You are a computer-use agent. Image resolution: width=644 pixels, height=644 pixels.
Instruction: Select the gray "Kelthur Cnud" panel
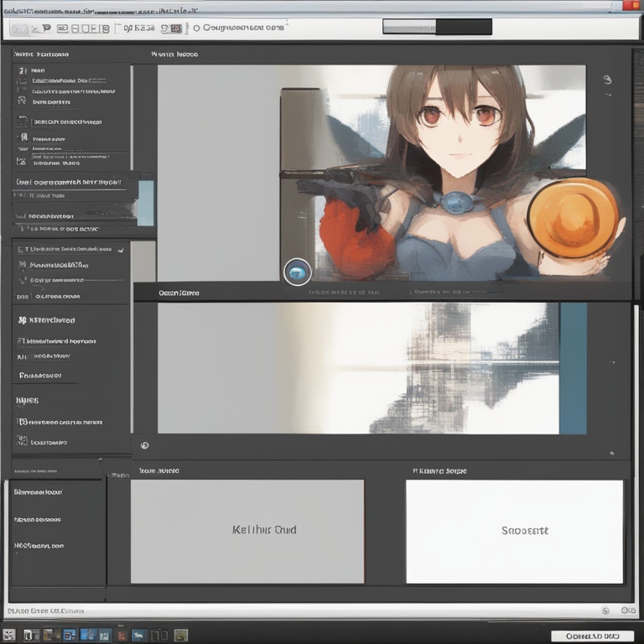point(247,531)
